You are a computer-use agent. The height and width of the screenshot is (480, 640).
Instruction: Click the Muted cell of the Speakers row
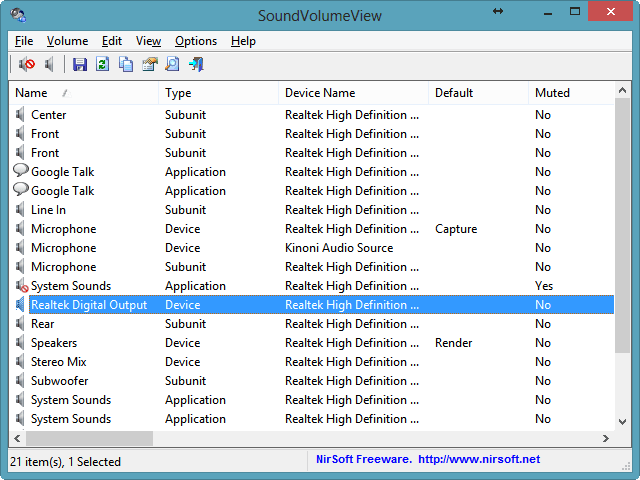coord(543,343)
